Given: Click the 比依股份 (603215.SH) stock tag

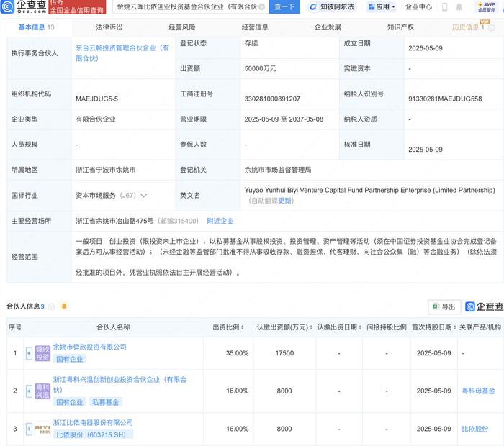Looking at the screenshot, I should [91, 434].
